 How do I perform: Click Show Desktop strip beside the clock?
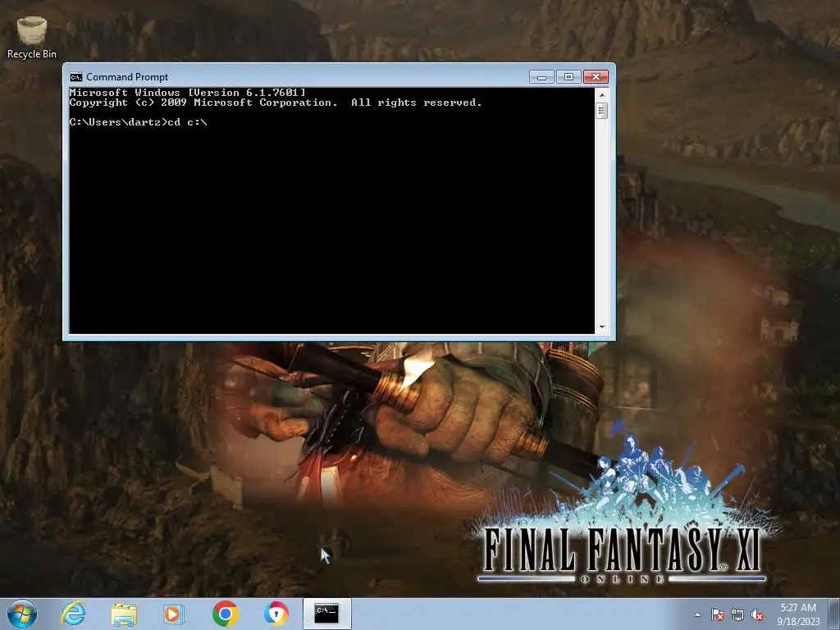click(836, 614)
